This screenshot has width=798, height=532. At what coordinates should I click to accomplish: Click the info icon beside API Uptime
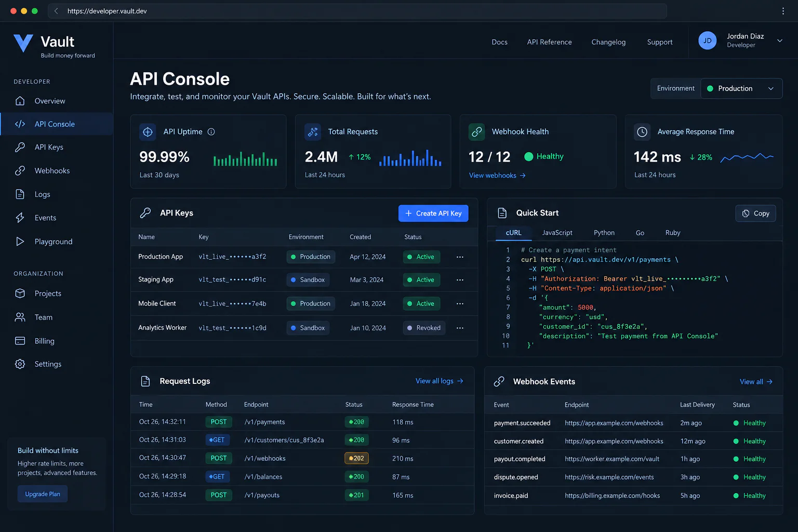pos(211,132)
